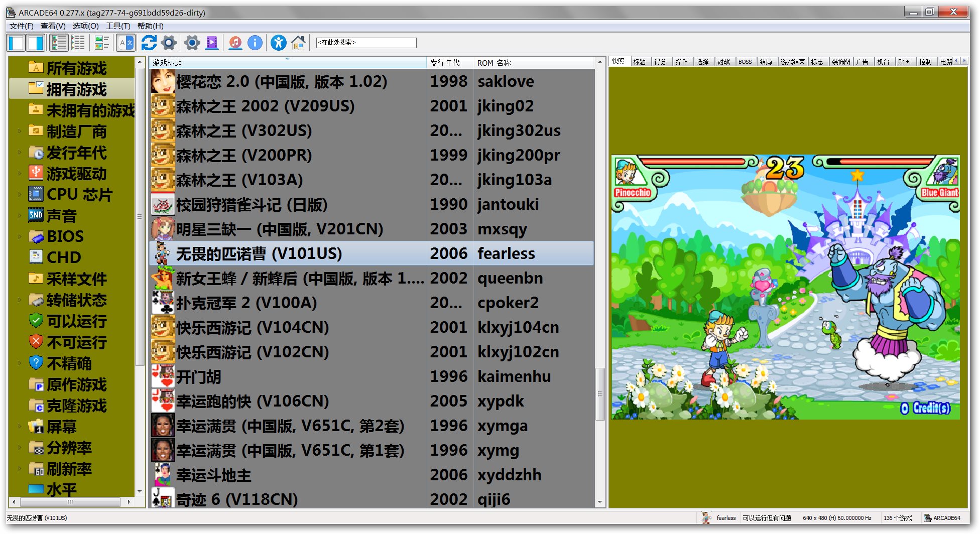Click the 校园狩猎雀斗记 game icon
The height and width of the screenshot is (534, 980).
click(163, 204)
